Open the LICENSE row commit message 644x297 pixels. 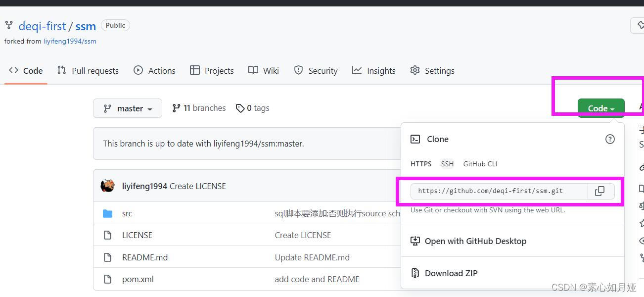303,235
